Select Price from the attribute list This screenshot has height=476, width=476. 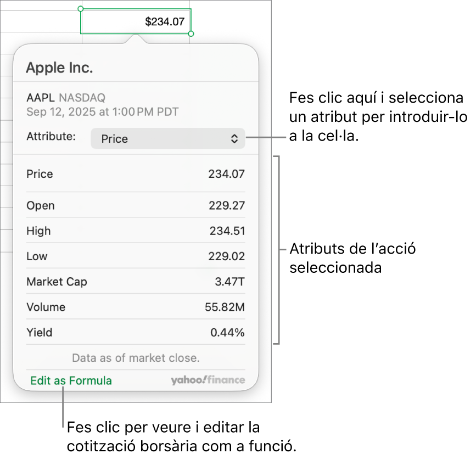[x=136, y=174]
